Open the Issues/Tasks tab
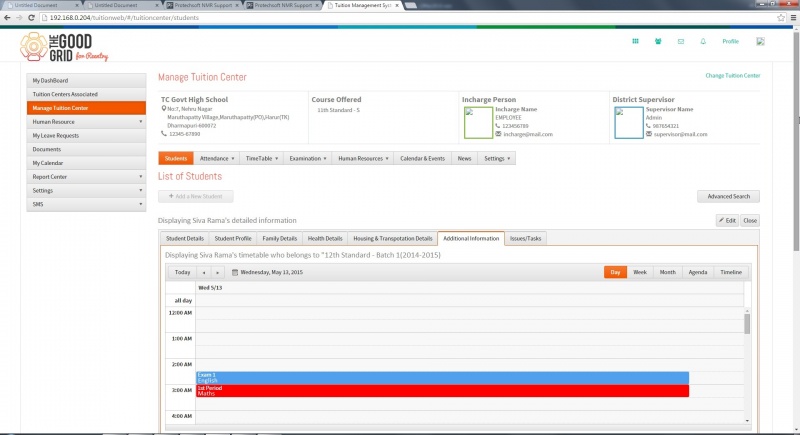Image resolution: width=800 pixels, height=435 pixels. [526, 239]
